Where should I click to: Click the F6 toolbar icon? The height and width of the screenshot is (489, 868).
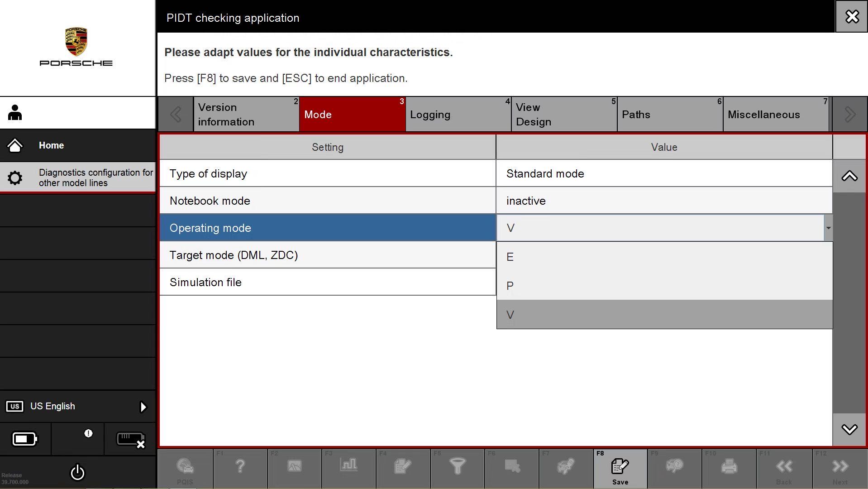(512, 466)
